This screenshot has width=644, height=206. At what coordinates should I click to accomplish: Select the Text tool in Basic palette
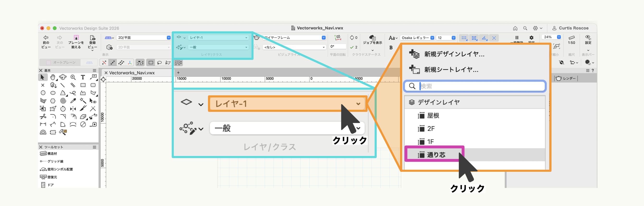(x=83, y=77)
